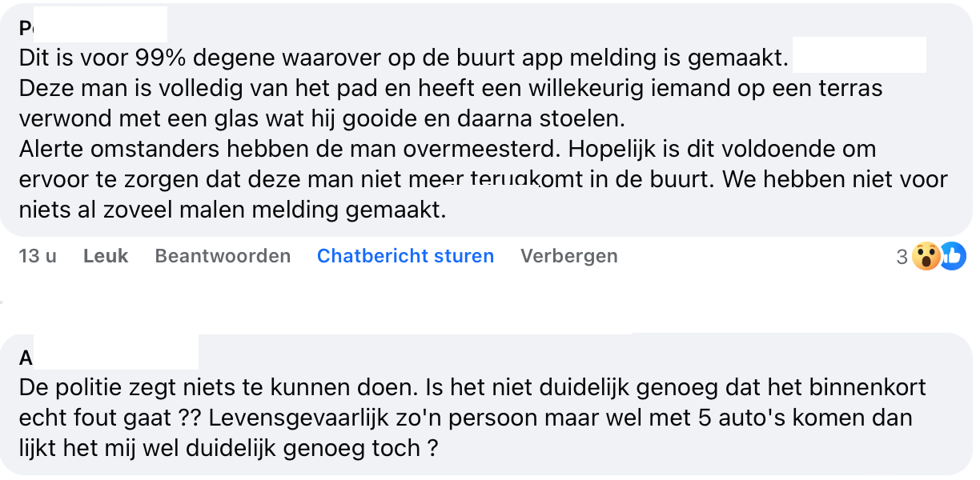Click "Chatbericht sturen" to message
The height and width of the screenshot is (480, 980).
coord(405,256)
